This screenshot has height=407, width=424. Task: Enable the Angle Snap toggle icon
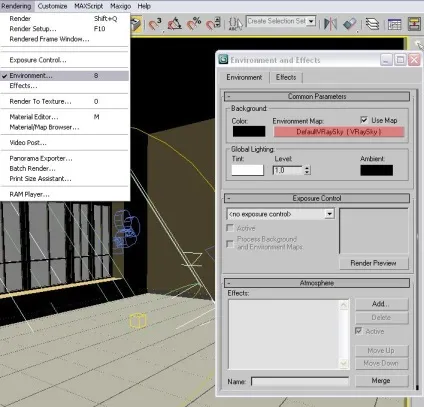coord(174,24)
